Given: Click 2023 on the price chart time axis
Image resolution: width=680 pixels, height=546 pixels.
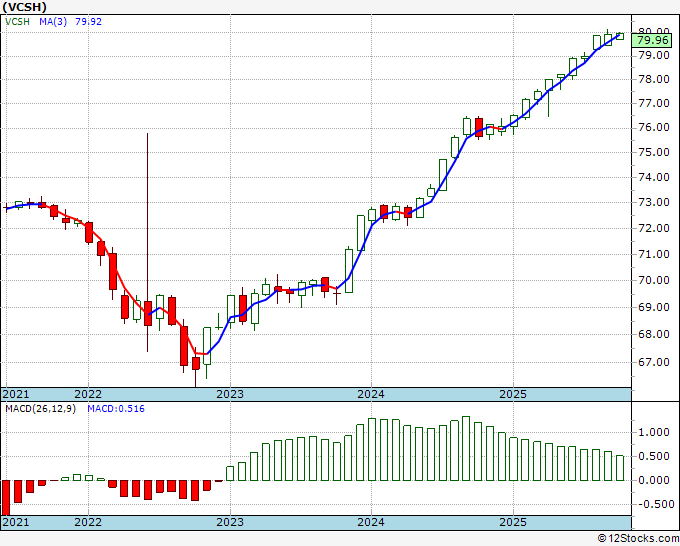Looking at the screenshot, I should 230,394.
